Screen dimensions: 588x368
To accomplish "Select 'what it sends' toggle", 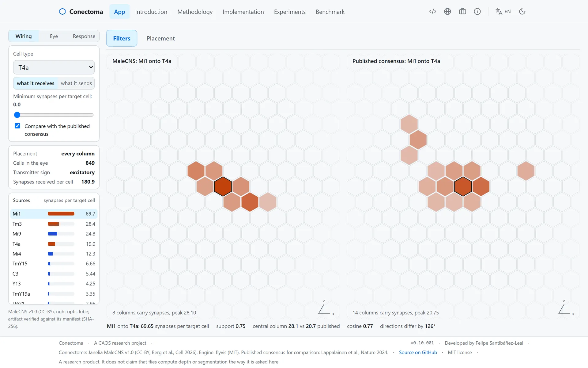I will coord(76,83).
